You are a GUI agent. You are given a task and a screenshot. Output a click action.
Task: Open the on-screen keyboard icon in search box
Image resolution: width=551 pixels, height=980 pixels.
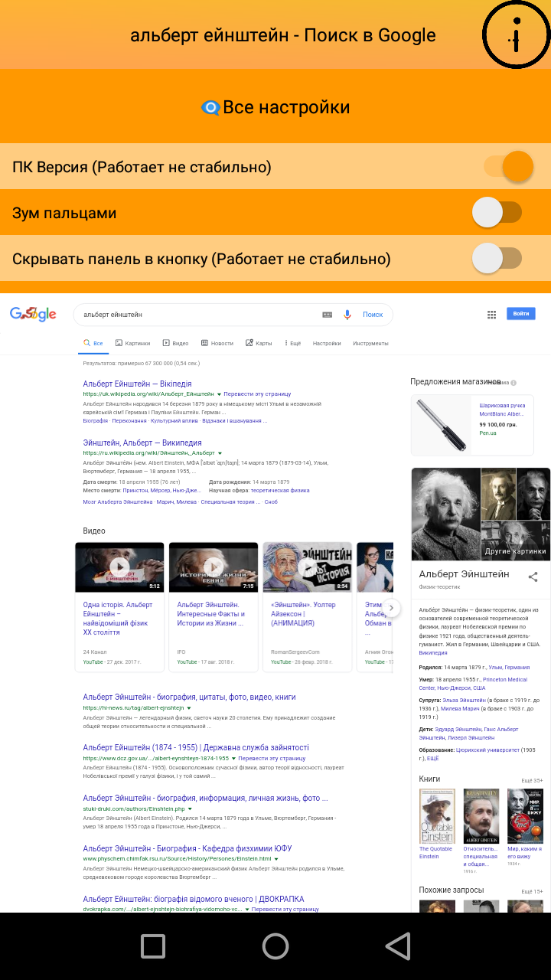[x=328, y=315]
